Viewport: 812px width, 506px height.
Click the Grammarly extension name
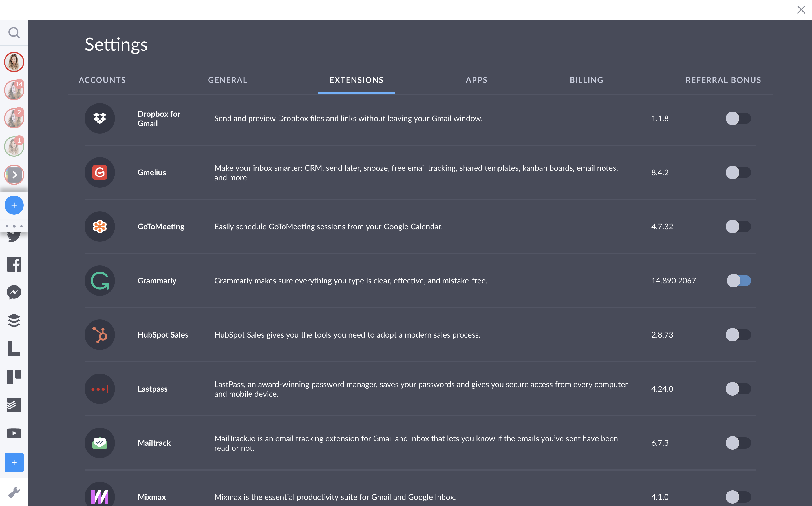pos(157,280)
